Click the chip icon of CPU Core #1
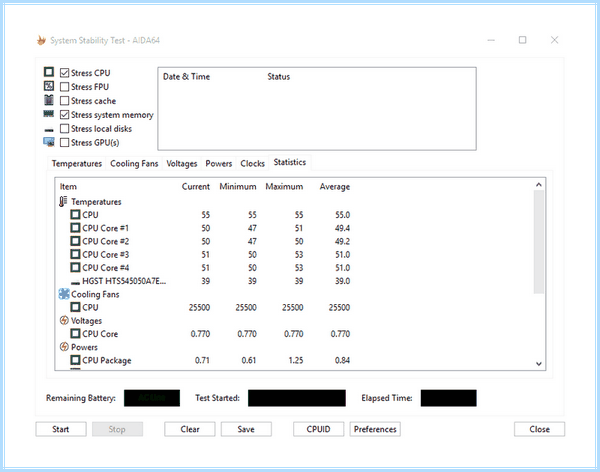 pyautogui.click(x=75, y=228)
